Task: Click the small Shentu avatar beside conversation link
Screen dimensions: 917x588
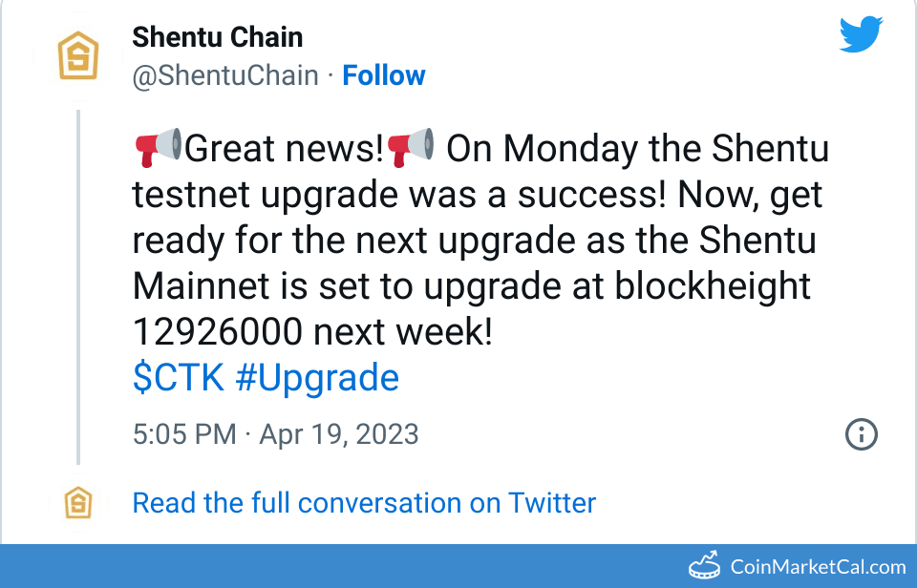Action: 78,503
